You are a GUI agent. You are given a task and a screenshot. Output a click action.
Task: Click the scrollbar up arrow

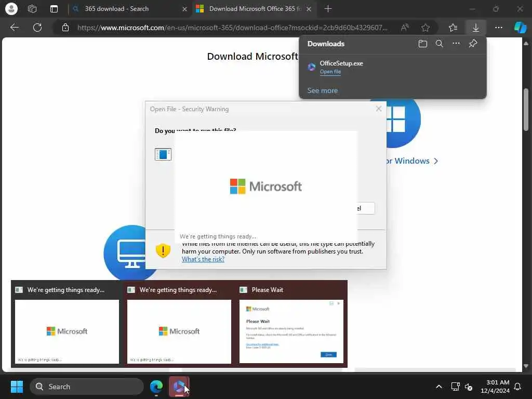pos(526,43)
